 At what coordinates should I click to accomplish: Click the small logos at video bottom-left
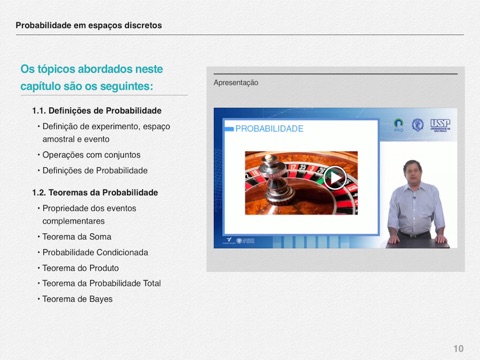click(x=240, y=240)
